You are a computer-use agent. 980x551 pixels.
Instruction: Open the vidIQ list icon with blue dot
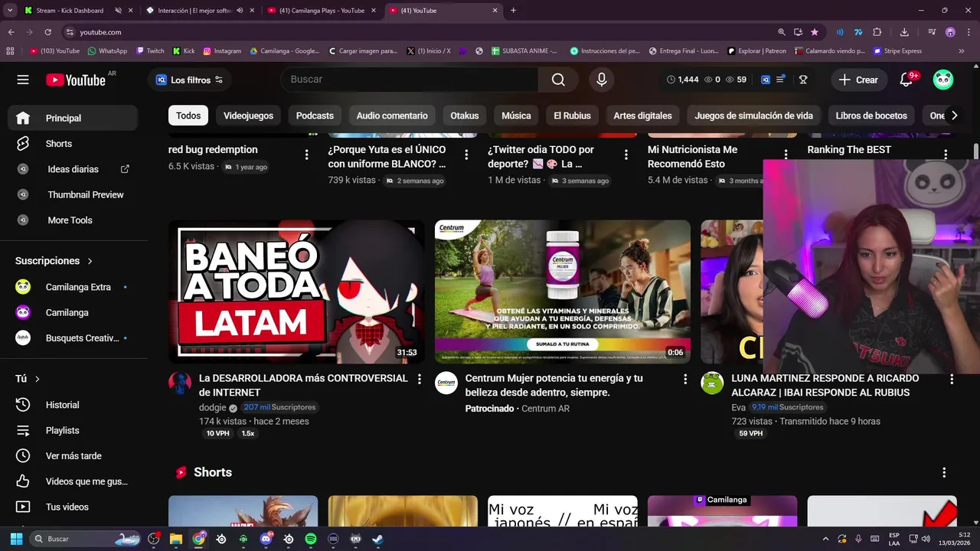click(781, 80)
